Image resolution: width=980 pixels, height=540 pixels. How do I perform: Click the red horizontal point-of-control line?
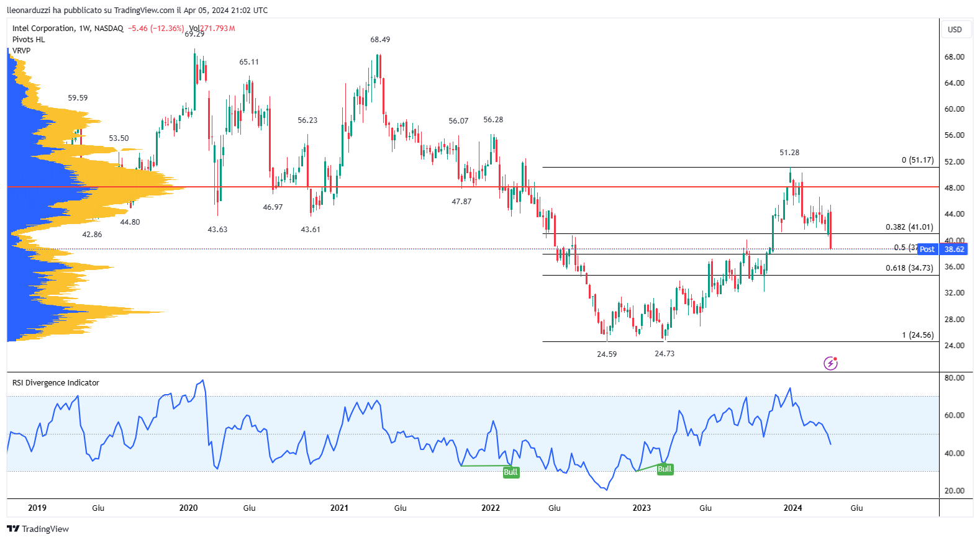tap(472, 187)
